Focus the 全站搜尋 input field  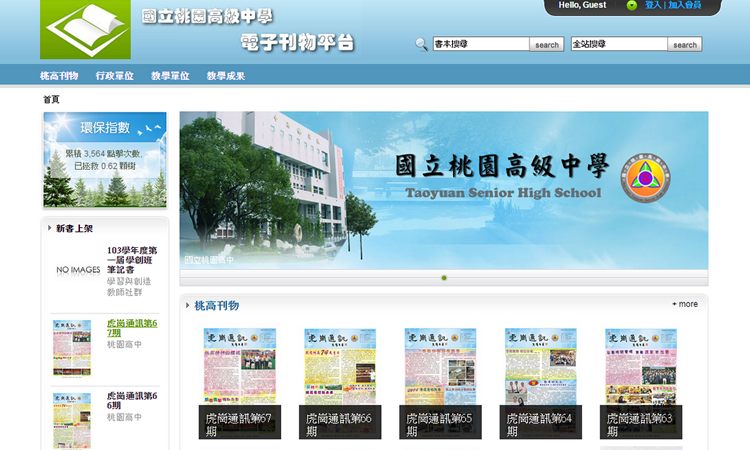(x=619, y=44)
